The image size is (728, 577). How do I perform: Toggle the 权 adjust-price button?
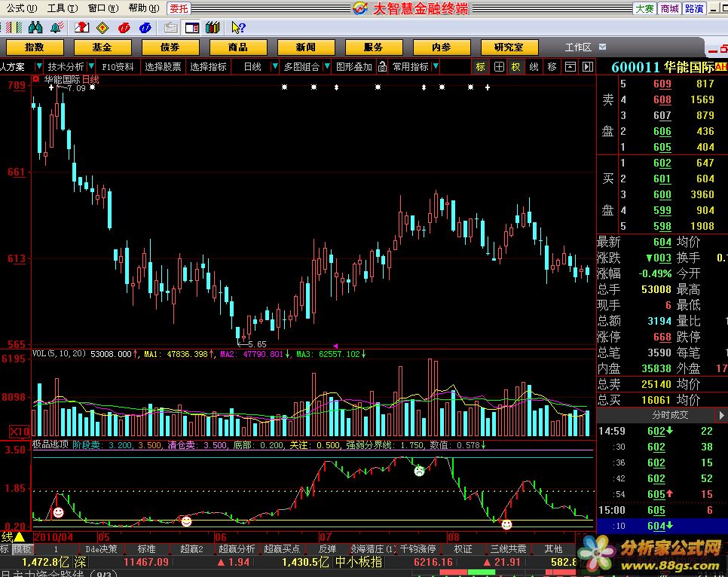coord(515,67)
